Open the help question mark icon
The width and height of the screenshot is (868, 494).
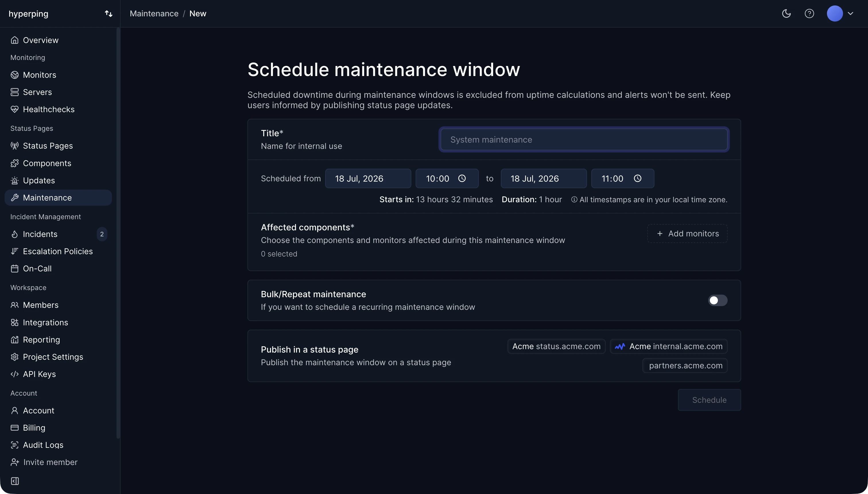pyautogui.click(x=809, y=13)
